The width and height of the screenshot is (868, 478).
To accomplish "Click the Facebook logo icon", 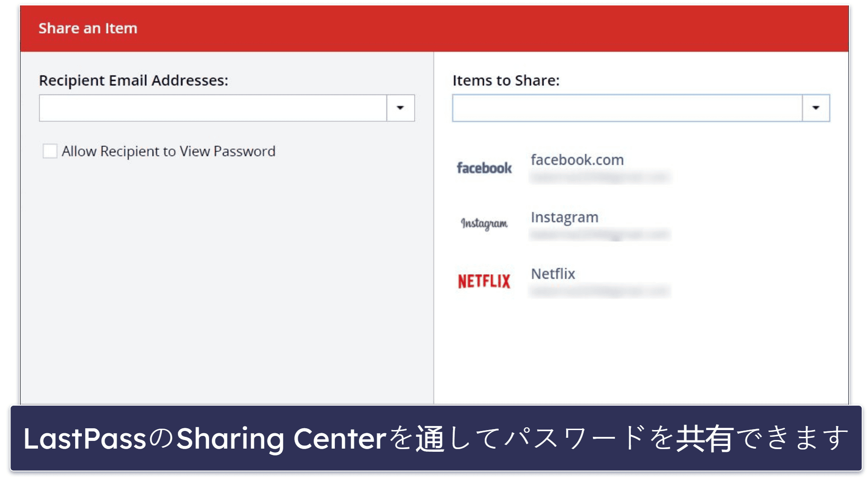I will tap(484, 168).
